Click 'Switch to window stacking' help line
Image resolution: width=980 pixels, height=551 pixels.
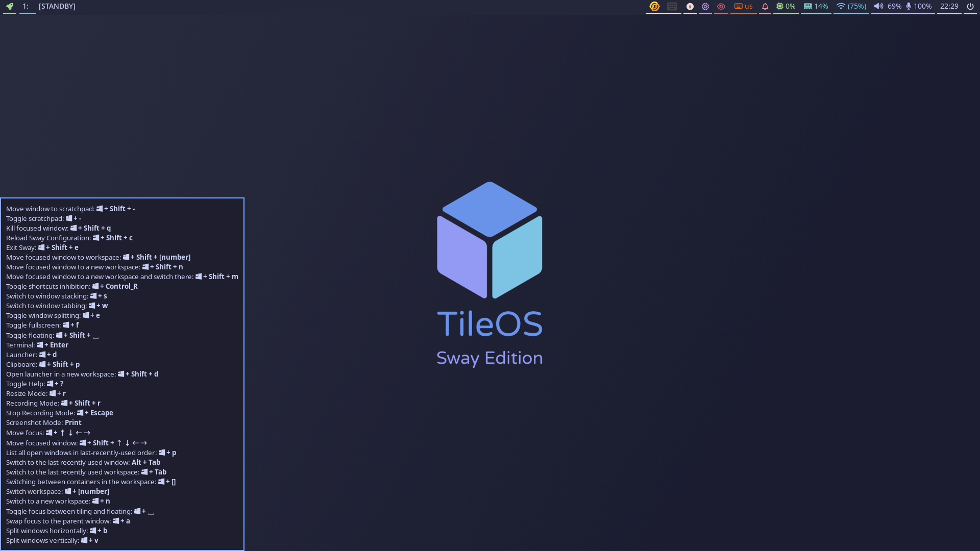click(57, 296)
